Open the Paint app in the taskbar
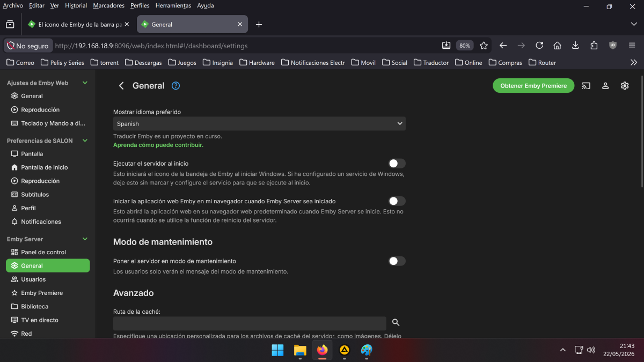The image size is (644, 362). (367, 350)
